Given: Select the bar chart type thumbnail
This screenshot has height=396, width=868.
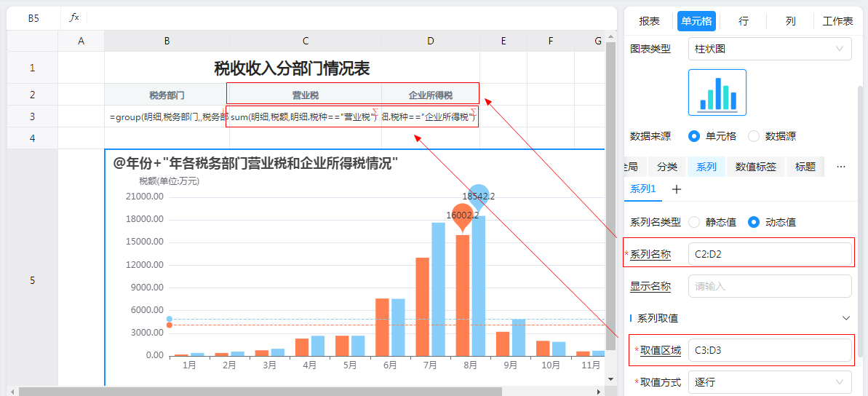Looking at the screenshot, I should pos(717,92).
